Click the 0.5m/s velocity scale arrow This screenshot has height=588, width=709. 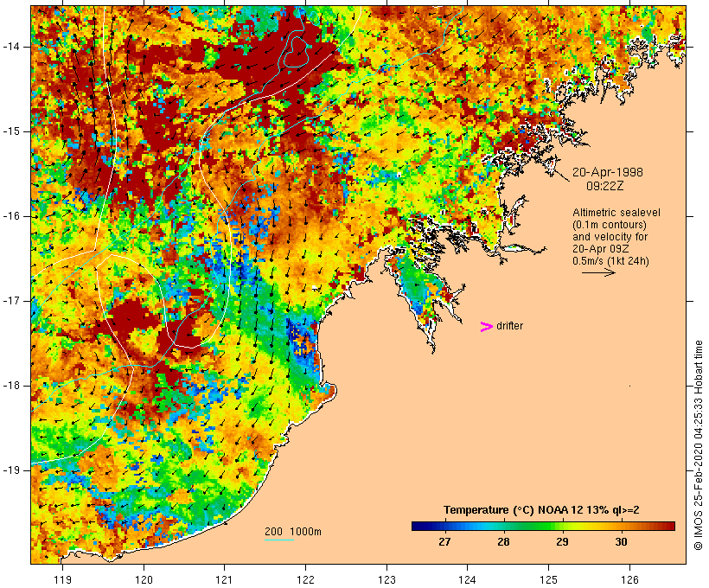pyautogui.click(x=598, y=272)
